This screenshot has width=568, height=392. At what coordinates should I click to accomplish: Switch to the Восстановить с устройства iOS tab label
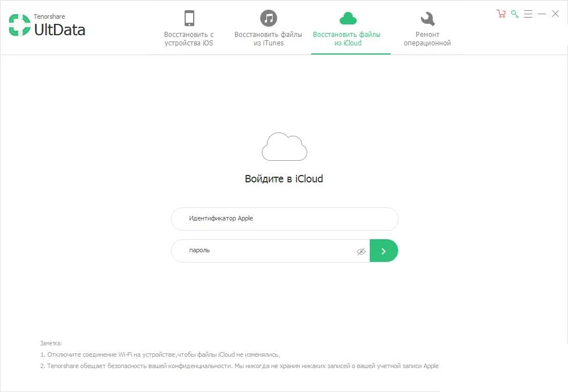click(189, 39)
